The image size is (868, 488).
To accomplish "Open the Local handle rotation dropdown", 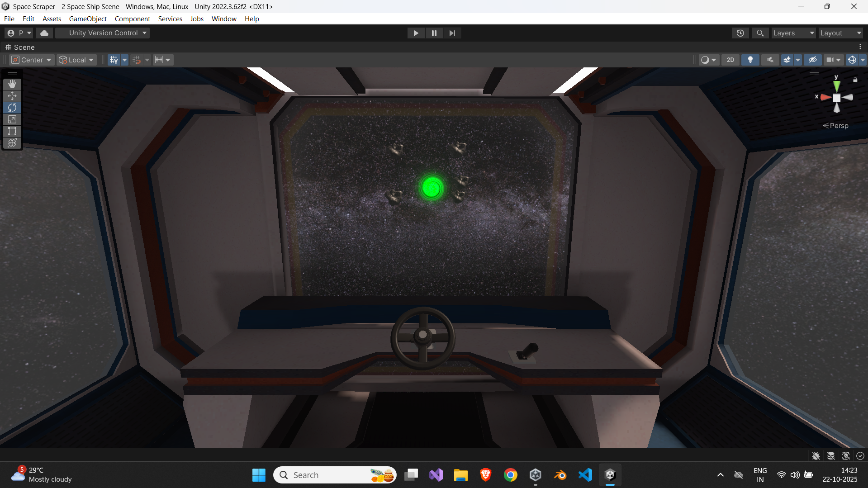I will [x=76, y=60].
